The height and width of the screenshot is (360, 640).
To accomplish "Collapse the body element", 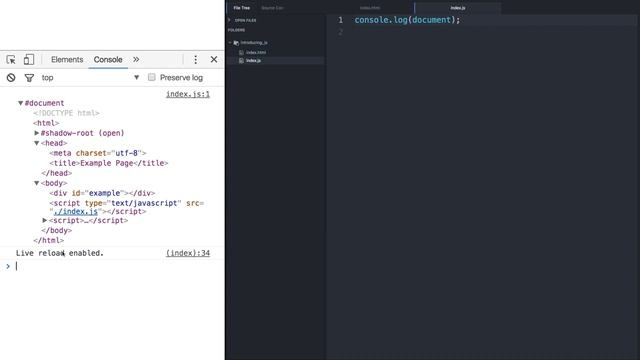I will pos(36,183).
